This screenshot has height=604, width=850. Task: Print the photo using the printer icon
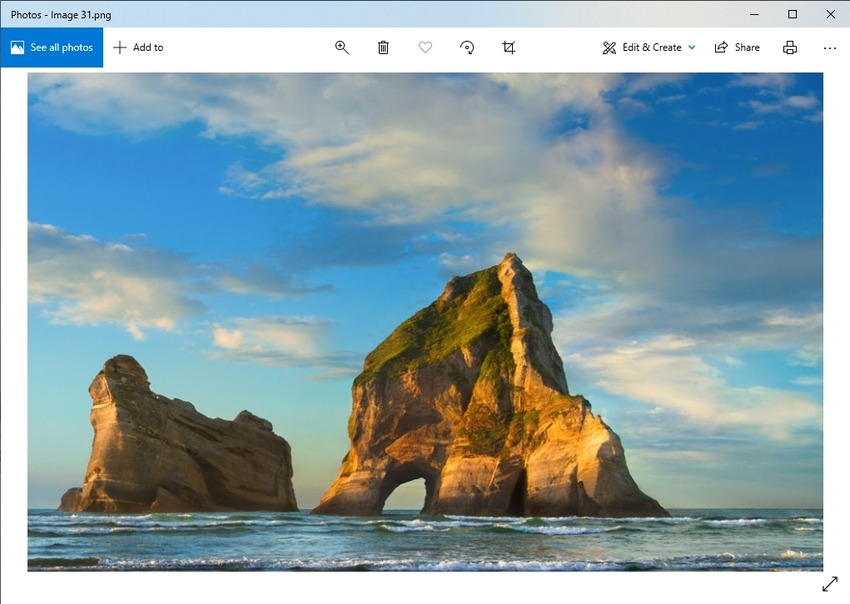coord(789,47)
